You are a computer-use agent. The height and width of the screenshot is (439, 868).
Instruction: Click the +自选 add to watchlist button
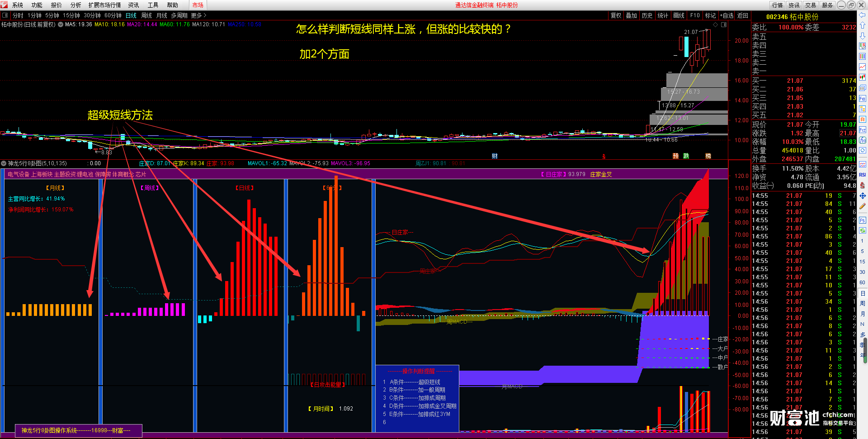pyautogui.click(x=727, y=15)
